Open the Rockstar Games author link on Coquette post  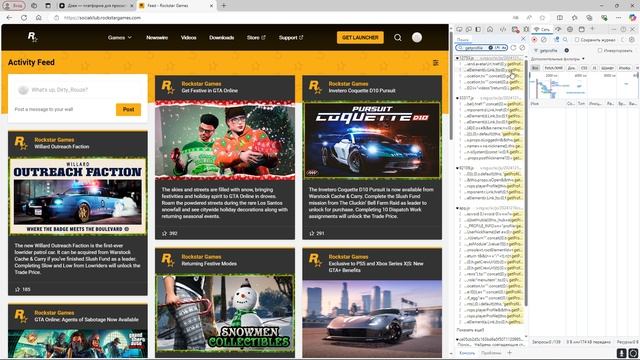pyautogui.click(x=348, y=84)
